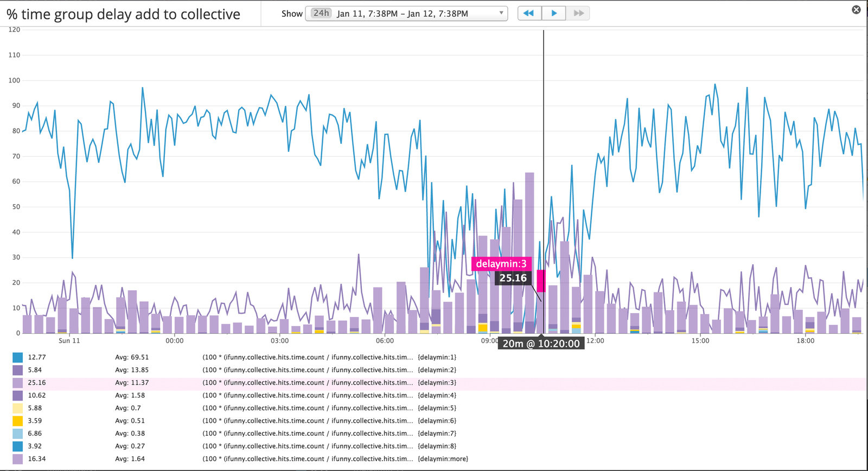Click the highlighted pink bar segment on chart
The image size is (868, 471).
coord(541,281)
